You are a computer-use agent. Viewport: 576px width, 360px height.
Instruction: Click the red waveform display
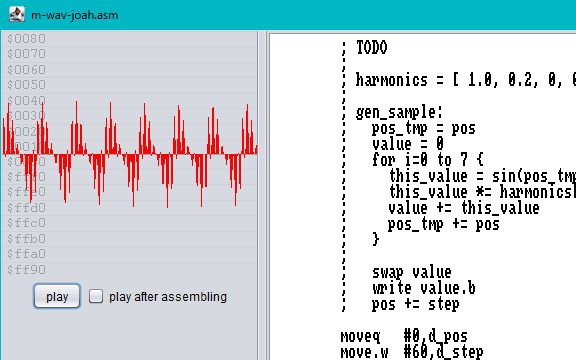click(x=129, y=154)
